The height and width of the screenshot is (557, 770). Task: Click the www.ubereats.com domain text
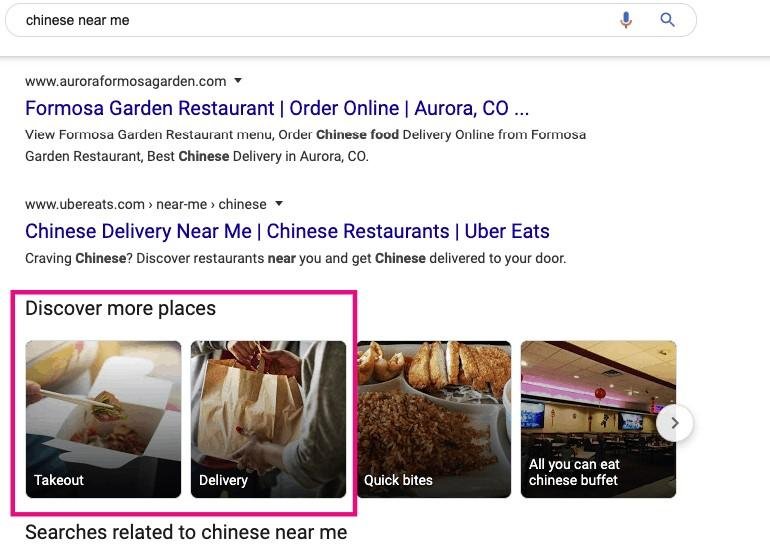pyautogui.click(x=85, y=204)
